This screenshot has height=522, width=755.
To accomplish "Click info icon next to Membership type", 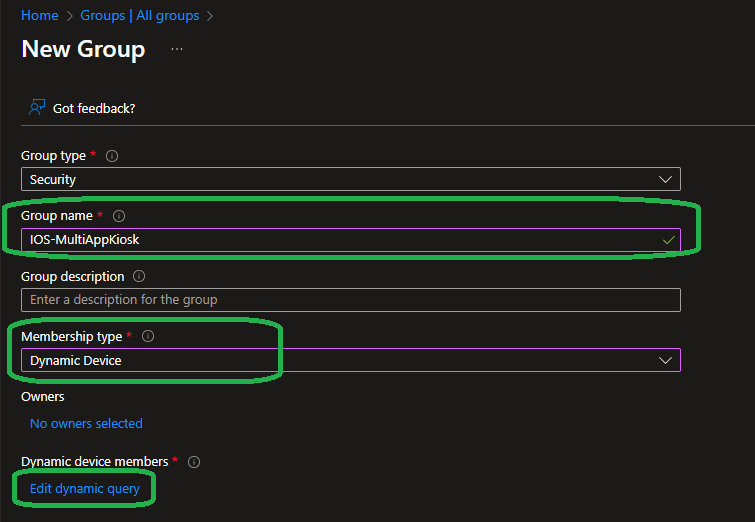I will [x=148, y=336].
